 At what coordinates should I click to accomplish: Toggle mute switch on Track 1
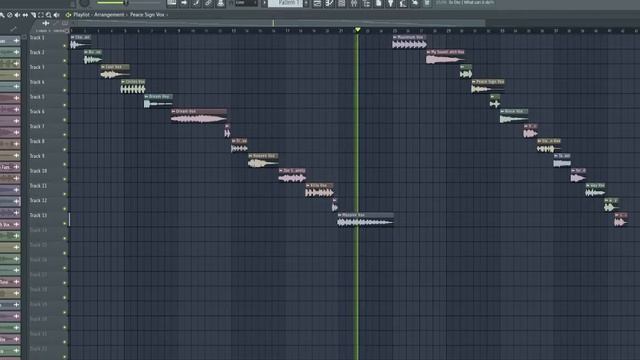click(x=64, y=46)
